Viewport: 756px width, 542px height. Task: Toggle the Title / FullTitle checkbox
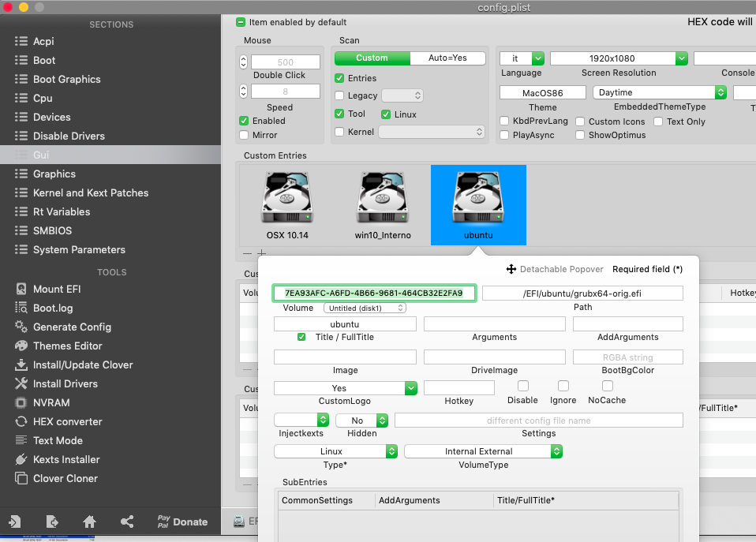tap(301, 337)
